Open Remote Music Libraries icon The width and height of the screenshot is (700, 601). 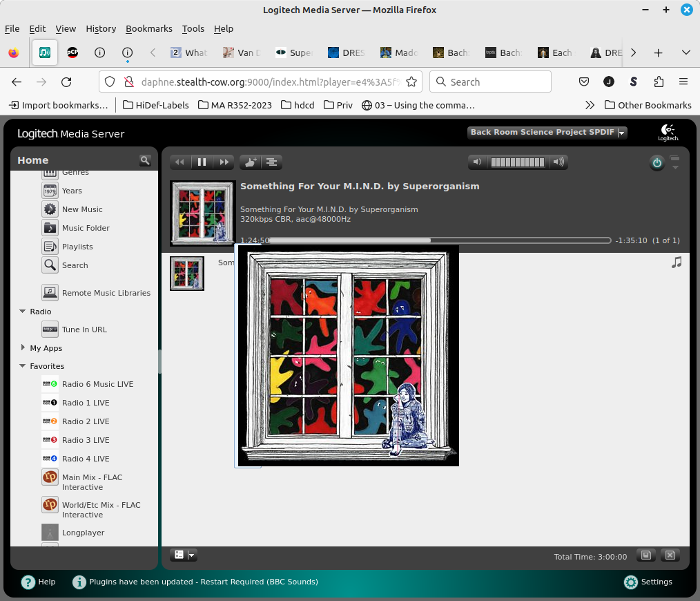coord(50,293)
